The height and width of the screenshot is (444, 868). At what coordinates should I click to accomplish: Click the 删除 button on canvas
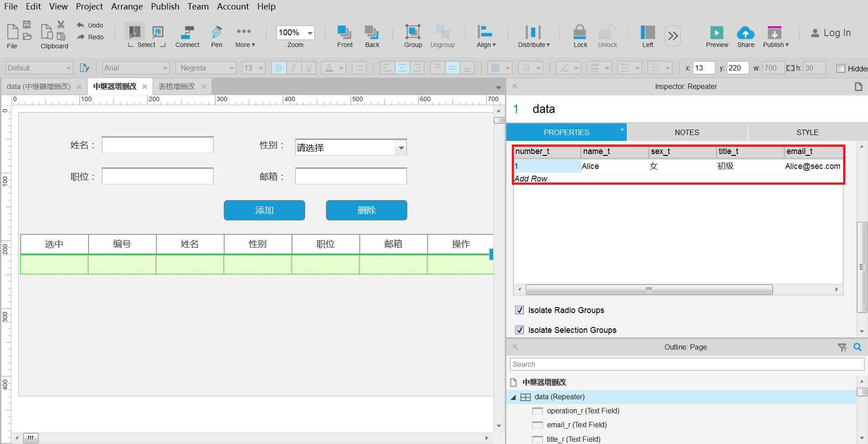(367, 210)
